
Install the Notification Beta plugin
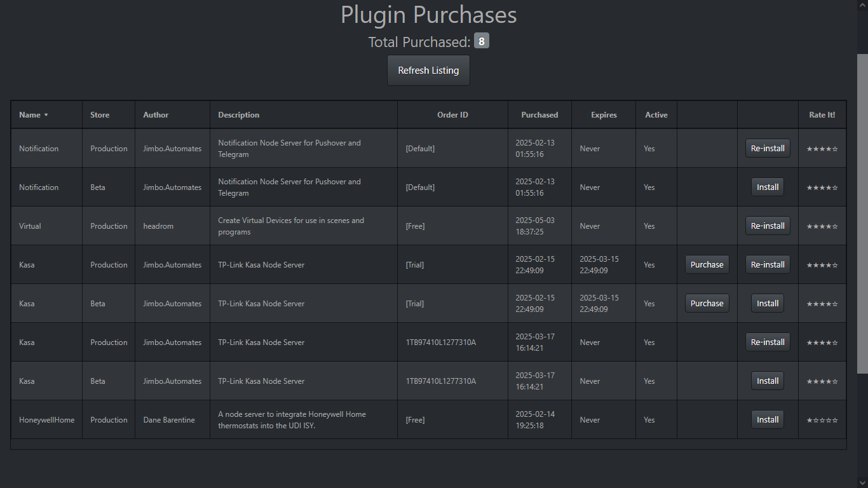(768, 187)
